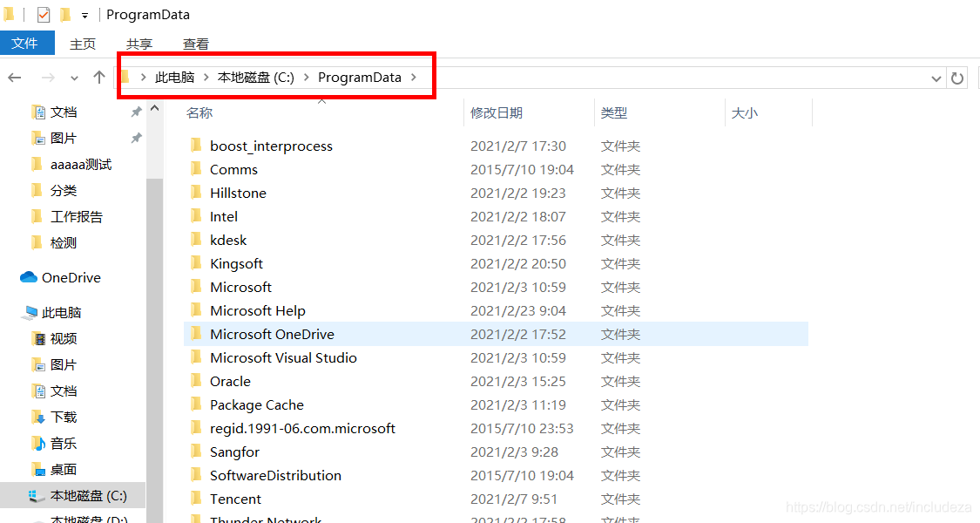Sort by the 修改日期 column header
This screenshot has width=980, height=523.
pos(497,112)
